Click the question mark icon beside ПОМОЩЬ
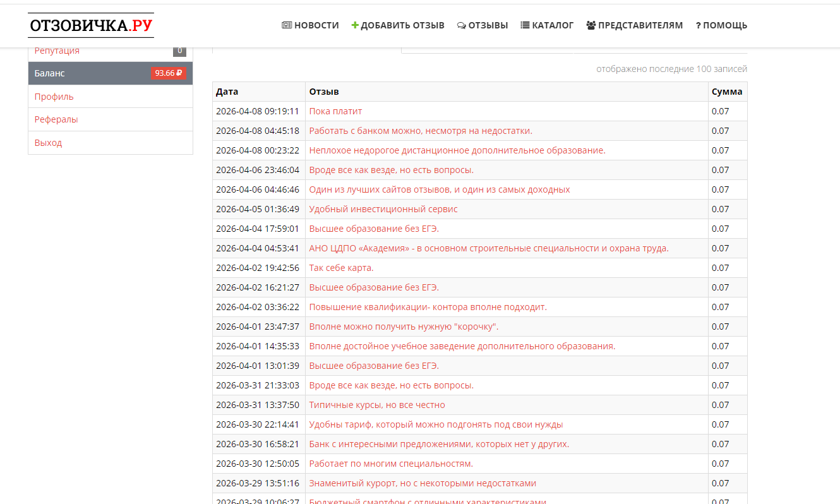The image size is (840, 504). 698,26
